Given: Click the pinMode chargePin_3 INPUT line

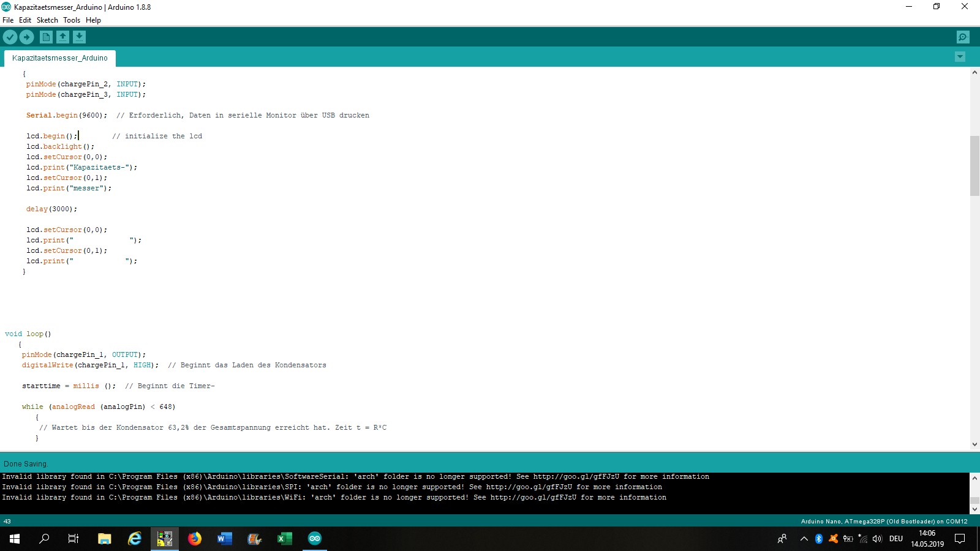Looking at the screenshot, I should coord(86,94).
